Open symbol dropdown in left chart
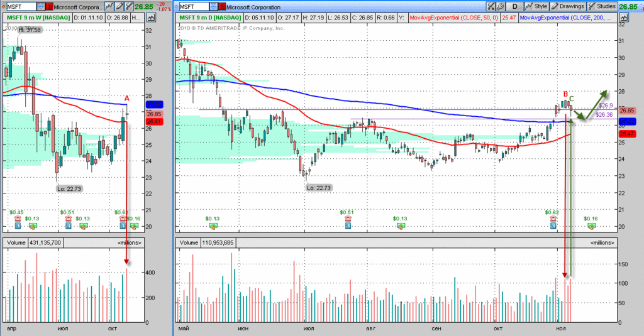The width and height of the screenshot is (644, 336). click(x=41, y=6)
